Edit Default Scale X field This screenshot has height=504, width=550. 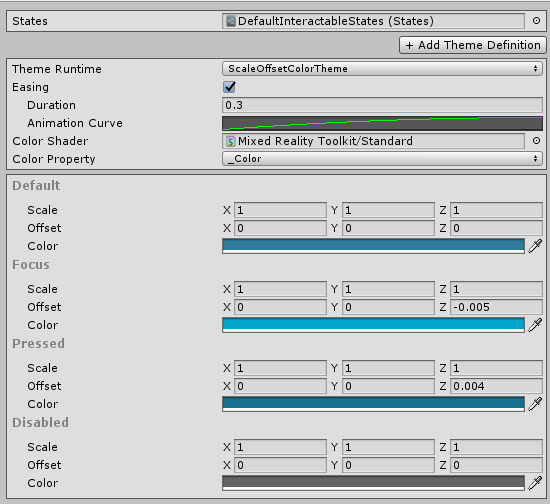point(280,210)
